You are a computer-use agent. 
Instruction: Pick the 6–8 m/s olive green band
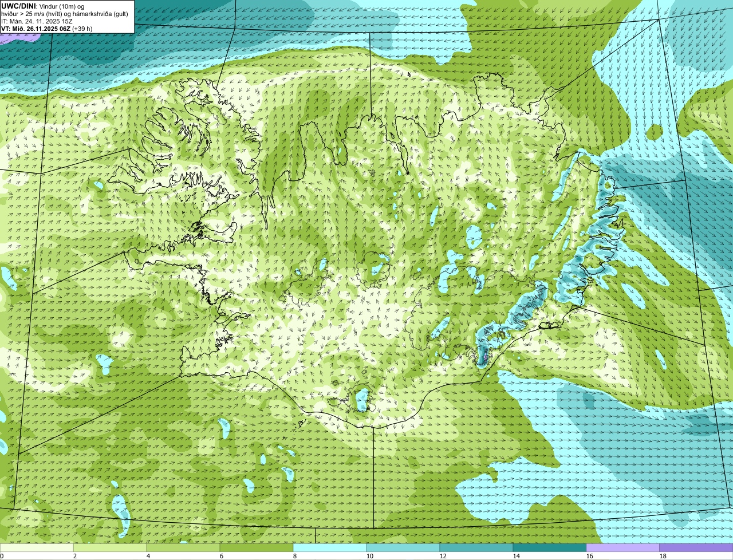(x=257, y=548)
